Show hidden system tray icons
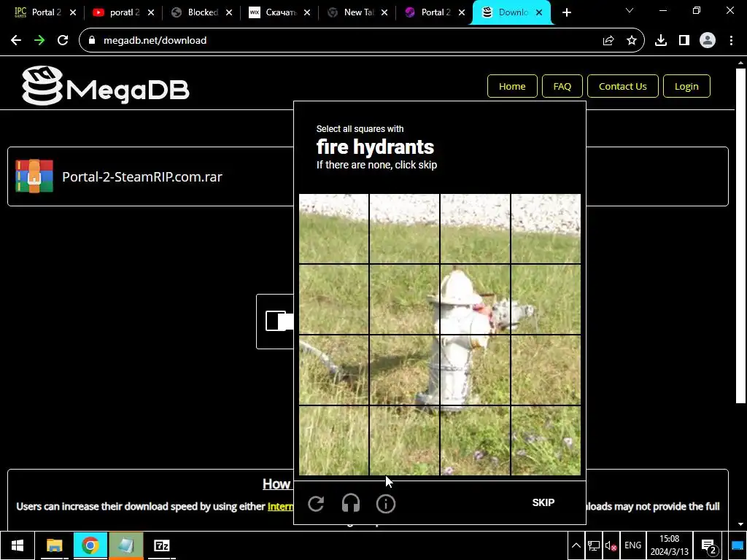The width and height of the screenshot is (747, 560). point(576,545)
